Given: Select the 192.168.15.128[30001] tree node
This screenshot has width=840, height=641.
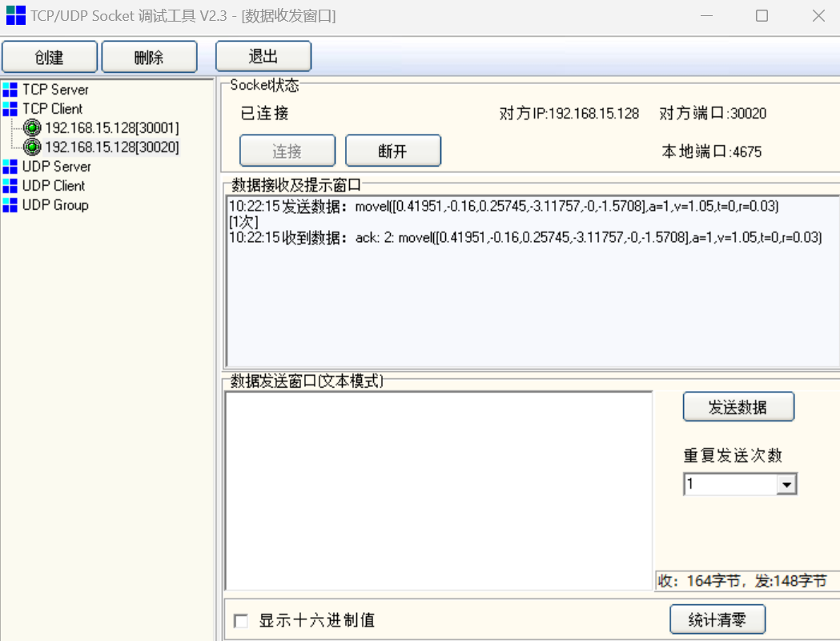Looking at the screenshot, I should pyautogui.click(x=111, y=128).
